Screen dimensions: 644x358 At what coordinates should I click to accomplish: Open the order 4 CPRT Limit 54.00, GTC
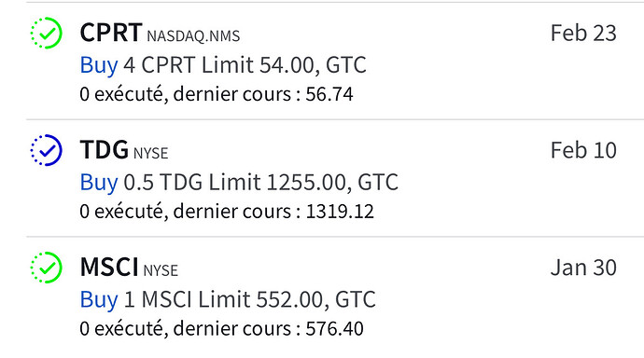tap(245, 65)
